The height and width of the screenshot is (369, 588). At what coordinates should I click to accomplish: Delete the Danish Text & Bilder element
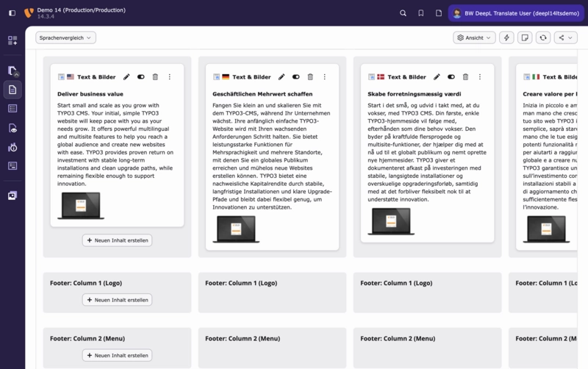pos(465,77)
